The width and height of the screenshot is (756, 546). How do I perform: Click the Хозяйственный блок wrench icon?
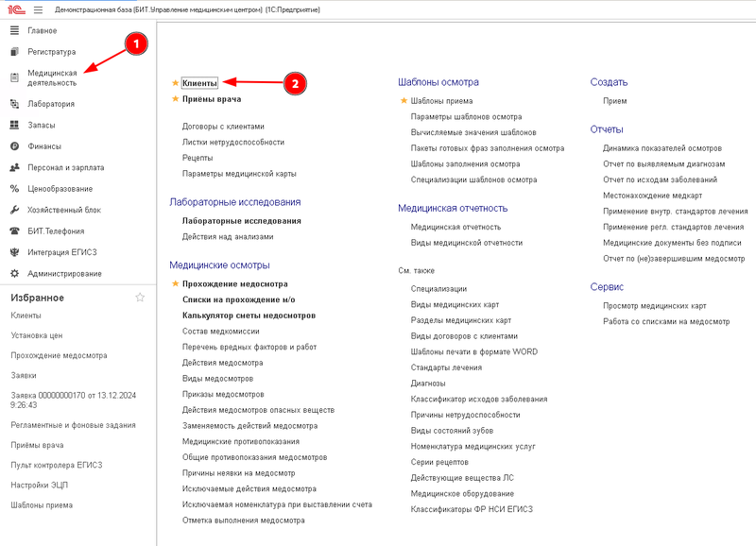(14, 210)
